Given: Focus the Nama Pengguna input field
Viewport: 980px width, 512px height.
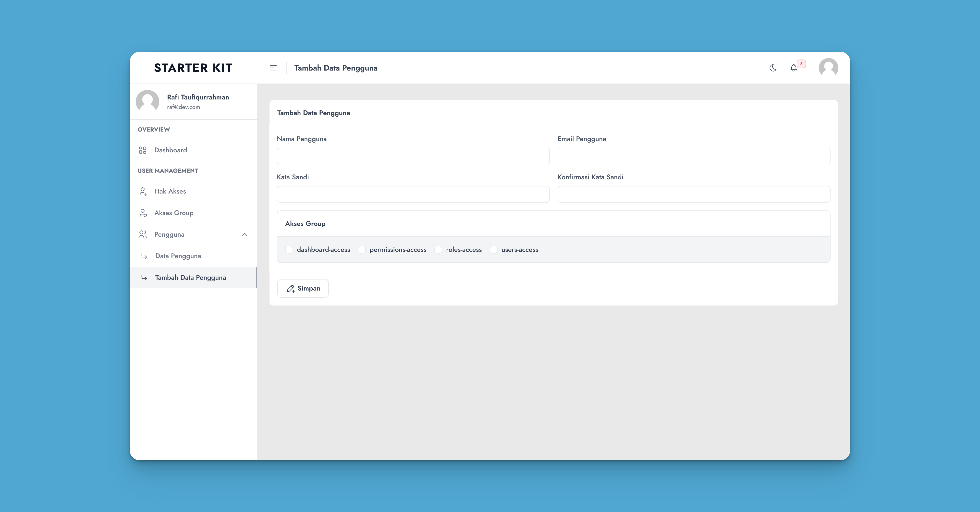Looking at the screenshot, I should (413, 156).
